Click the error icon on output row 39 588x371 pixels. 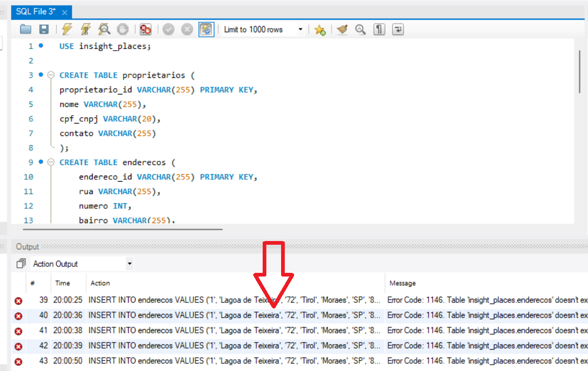tap(18, 301)
